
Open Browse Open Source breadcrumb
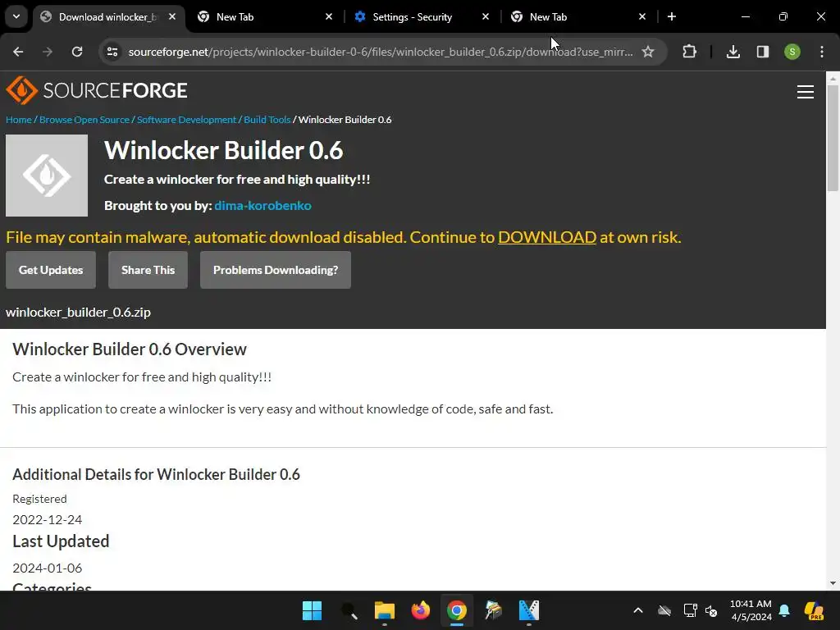coord(84,120)
